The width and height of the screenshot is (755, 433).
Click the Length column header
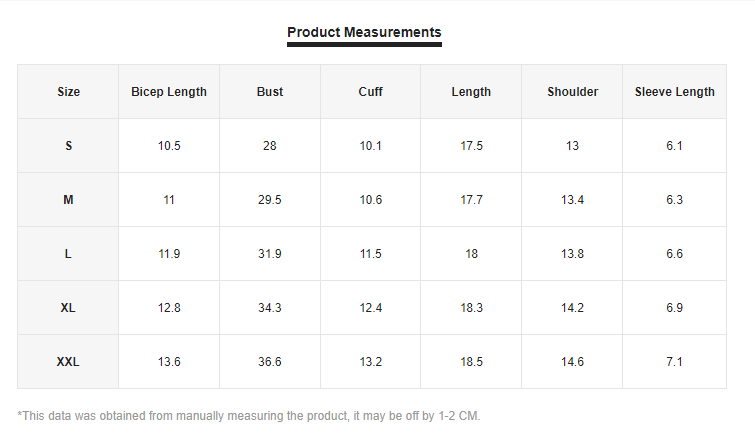(x=471, y=92)
